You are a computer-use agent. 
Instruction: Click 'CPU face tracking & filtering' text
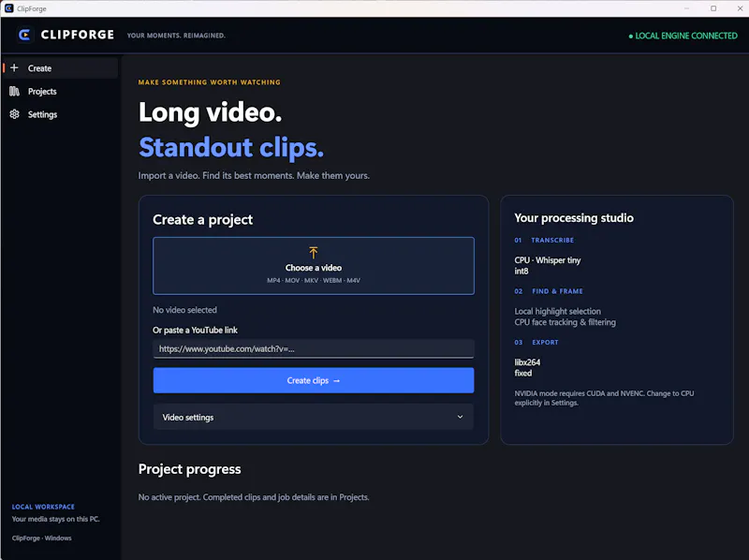565,322
